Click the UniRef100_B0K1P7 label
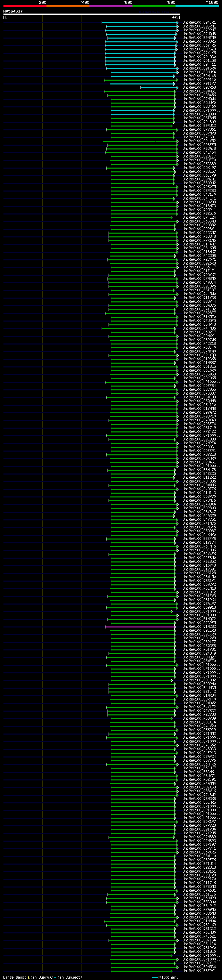Viewport: 222px width, 980px height. (x=199, y=821)
